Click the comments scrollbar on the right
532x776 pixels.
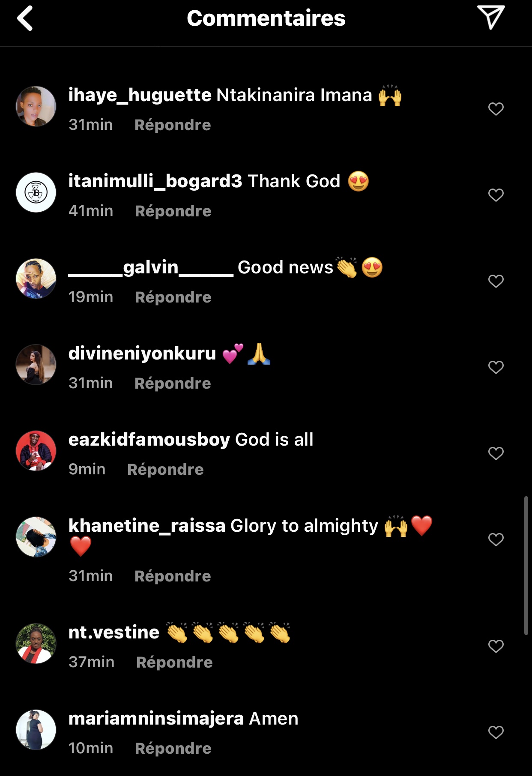[526, 566]
